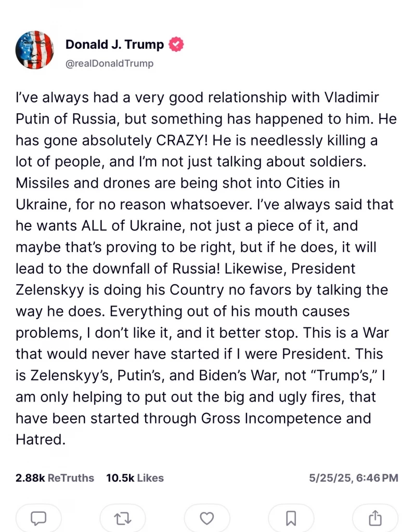
Task: Click the verified badge next to the name
Action: click(x=177, y=45)
